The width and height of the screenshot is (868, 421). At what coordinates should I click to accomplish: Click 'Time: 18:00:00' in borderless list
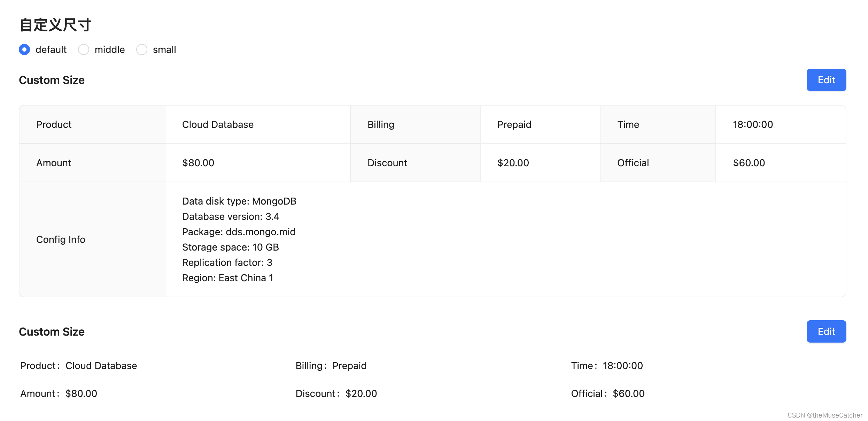[607, 366]
